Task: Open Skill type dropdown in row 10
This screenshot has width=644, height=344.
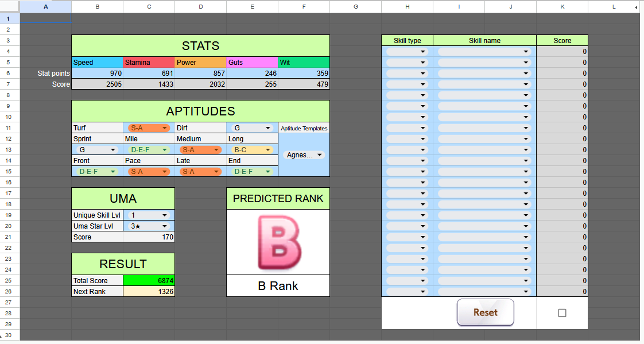Action: click(407, 117)
